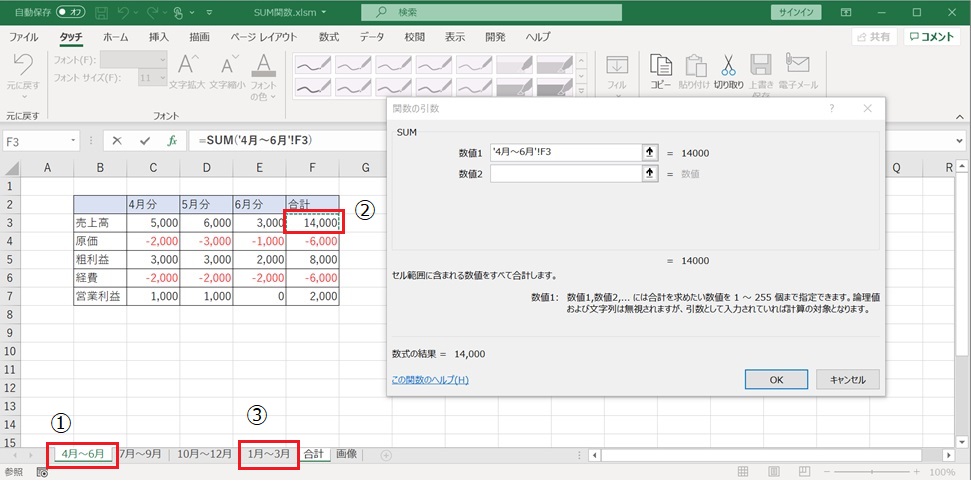Click the Cut (切り取り) scissors icon
Screen dimensions: 971x482
point(728,67)
